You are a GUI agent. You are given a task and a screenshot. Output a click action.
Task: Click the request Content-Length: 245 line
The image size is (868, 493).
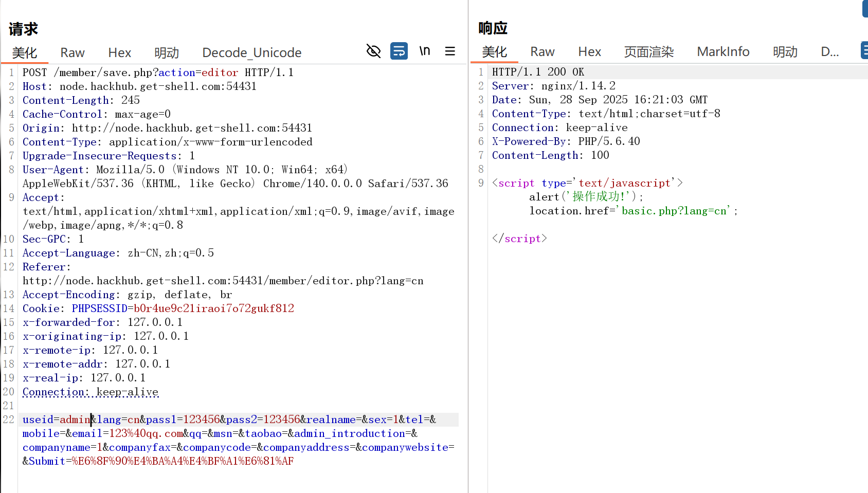81,100
